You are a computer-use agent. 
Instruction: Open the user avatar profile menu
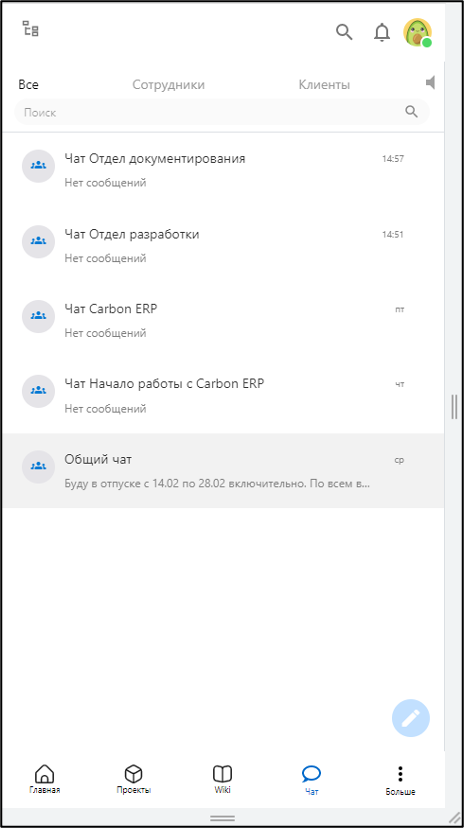[x=418, y=33]
